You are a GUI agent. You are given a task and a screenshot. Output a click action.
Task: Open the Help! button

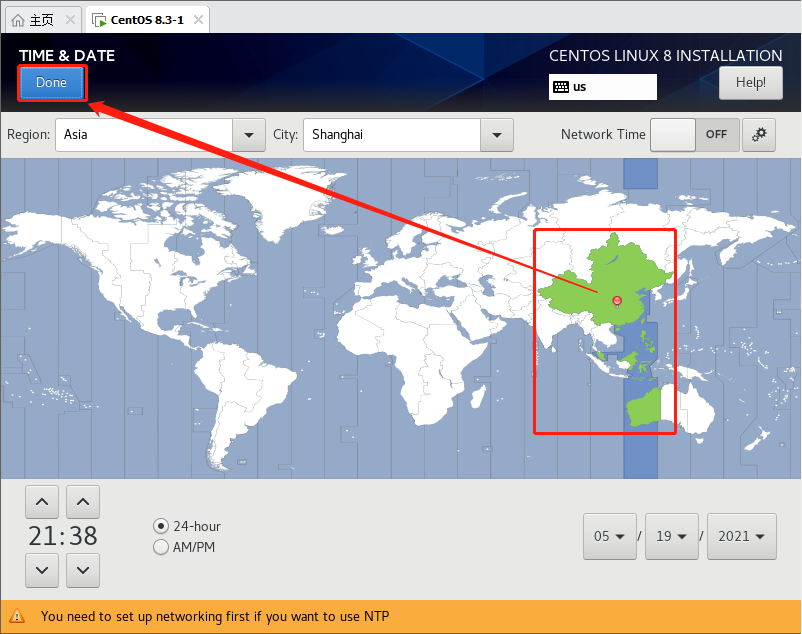[x=750, y=82]
